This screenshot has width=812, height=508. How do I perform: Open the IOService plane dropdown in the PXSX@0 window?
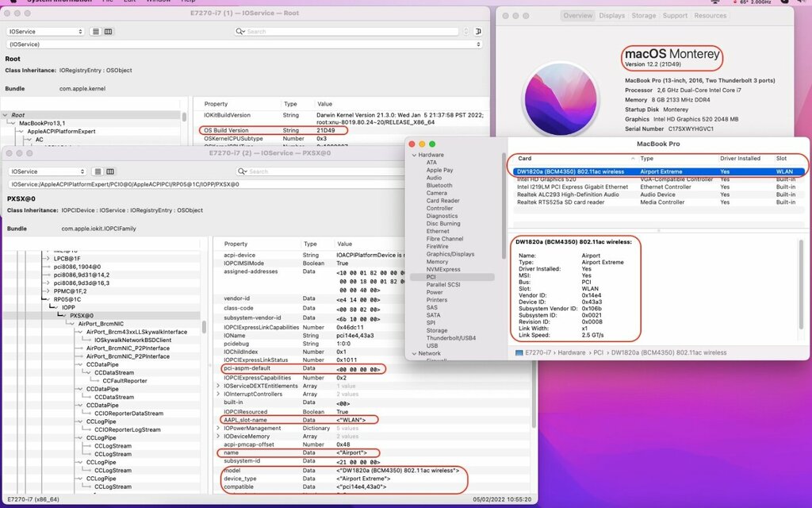(x=46, y=171)
